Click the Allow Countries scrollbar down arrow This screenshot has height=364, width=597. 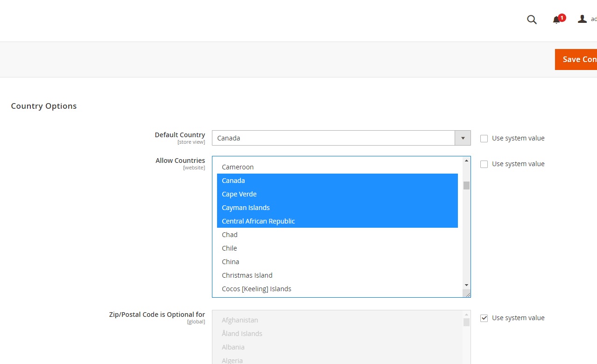click(x=466, y=285)
